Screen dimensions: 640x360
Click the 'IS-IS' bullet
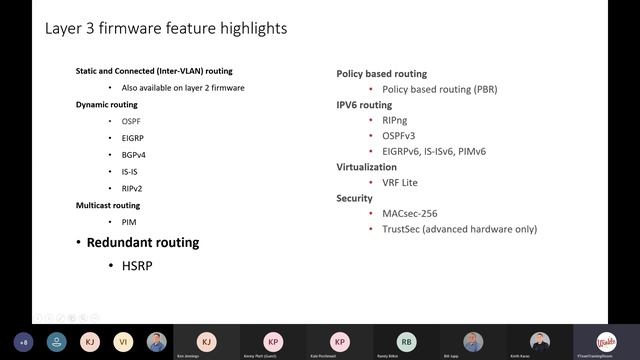pos(129,172)
